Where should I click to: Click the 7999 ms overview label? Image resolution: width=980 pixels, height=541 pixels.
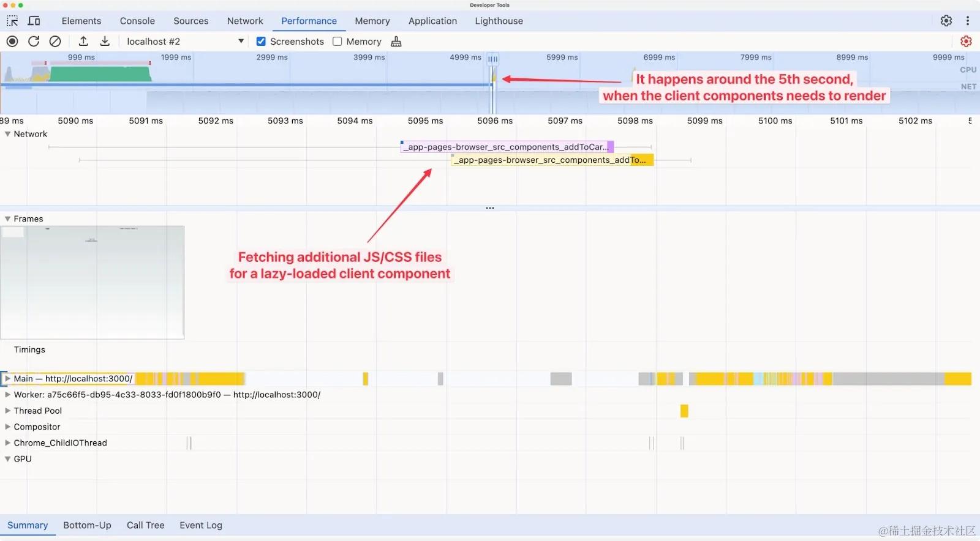click(756, 57)
